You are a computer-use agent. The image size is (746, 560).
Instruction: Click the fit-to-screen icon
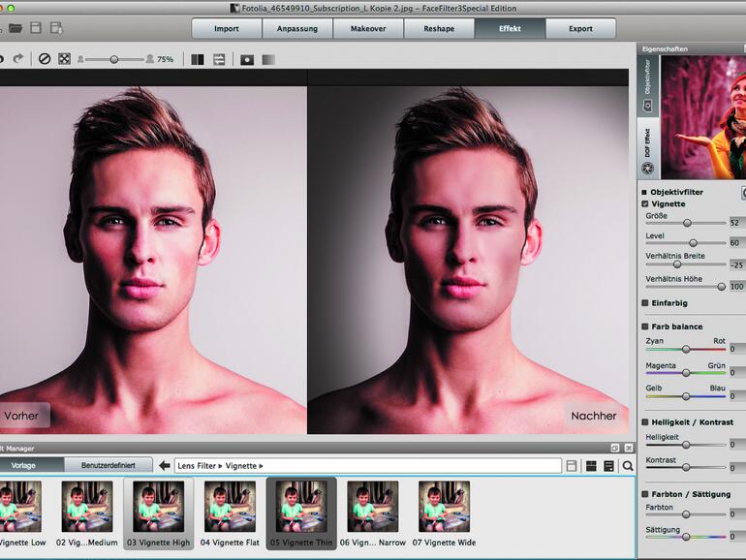pyautogui.click(x=64, y=59)
